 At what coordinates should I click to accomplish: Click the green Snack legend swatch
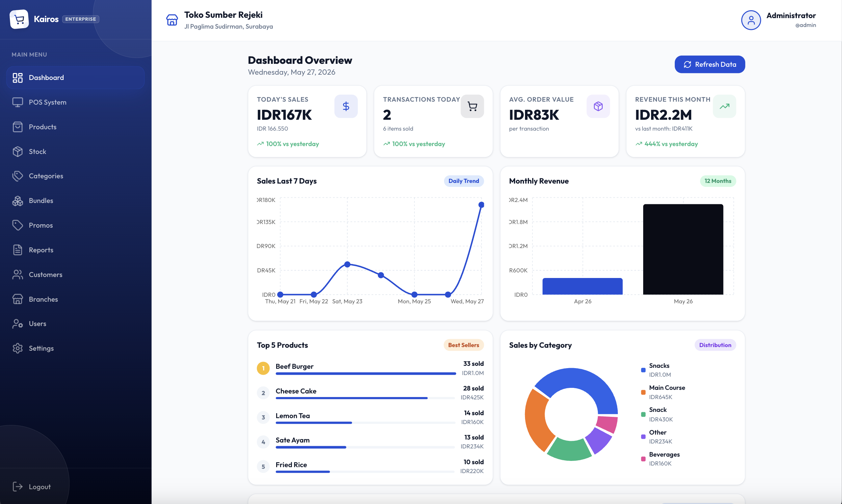pos(643,414)
